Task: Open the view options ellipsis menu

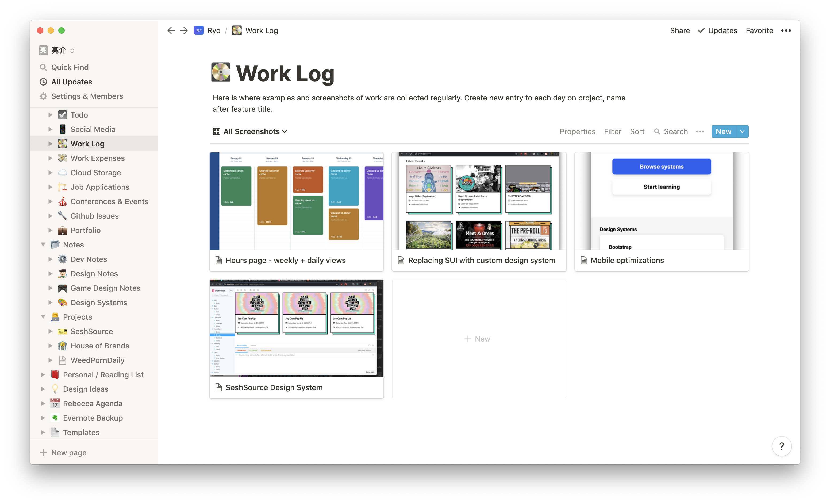Action: pos(700,132)
